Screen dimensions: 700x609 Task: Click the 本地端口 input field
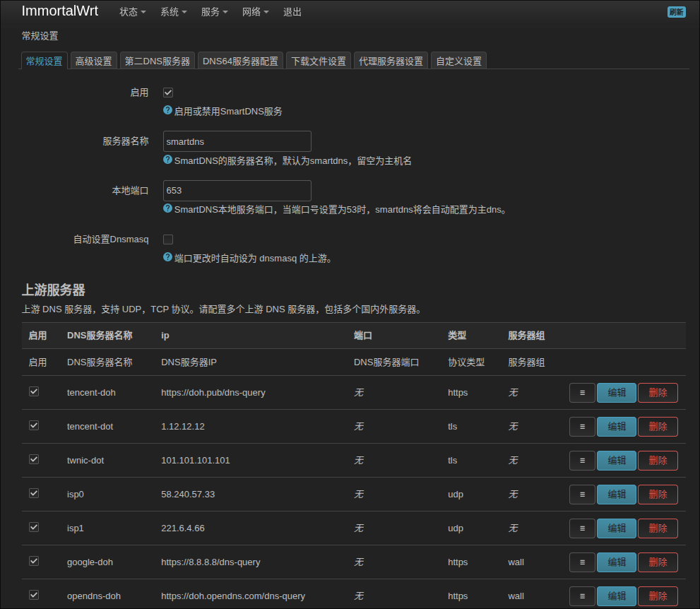click(237, 191)
